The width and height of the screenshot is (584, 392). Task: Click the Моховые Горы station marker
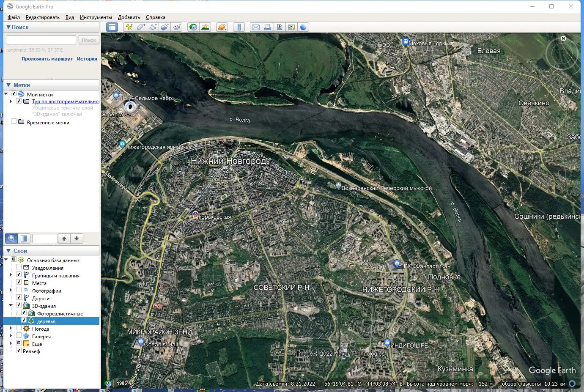click(405, 42)
